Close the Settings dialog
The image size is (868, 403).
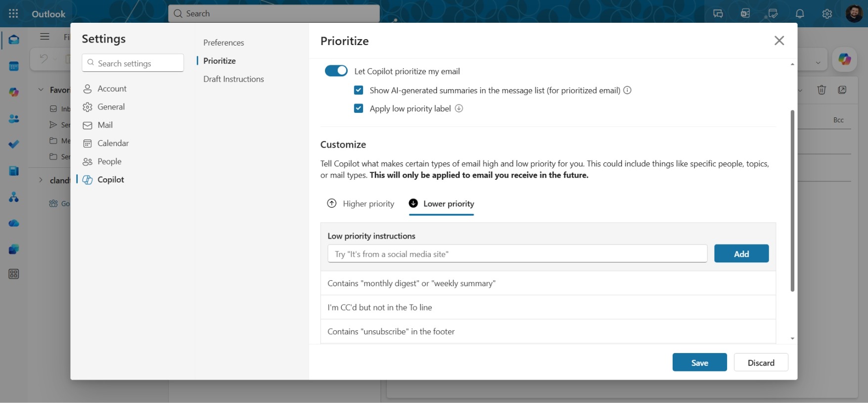pyautogui.click(x=779, y=41)
